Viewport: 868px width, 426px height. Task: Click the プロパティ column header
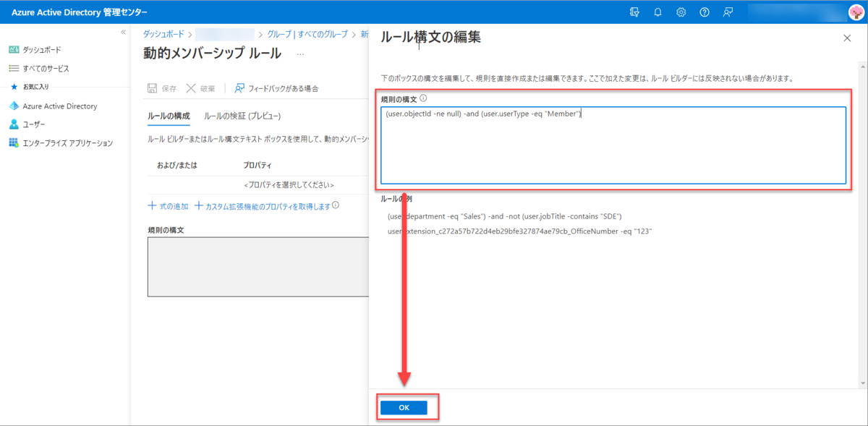click(x=258, y=165)
